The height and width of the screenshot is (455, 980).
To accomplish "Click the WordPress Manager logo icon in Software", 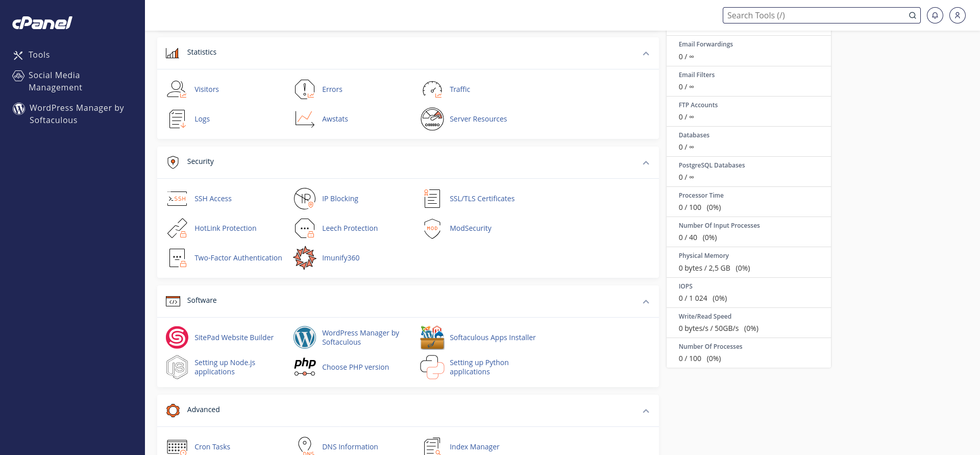I will (305, 338).
